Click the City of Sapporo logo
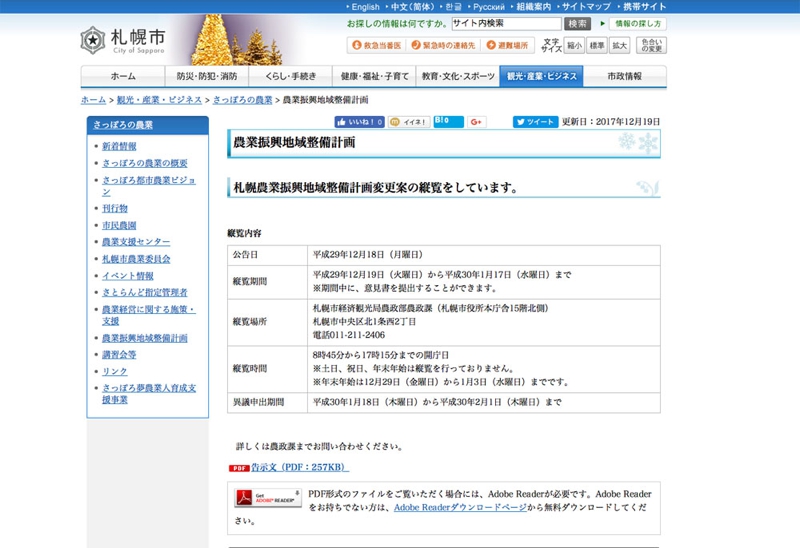The width and height of the screenshot is (800, 548). coord(124,41)
